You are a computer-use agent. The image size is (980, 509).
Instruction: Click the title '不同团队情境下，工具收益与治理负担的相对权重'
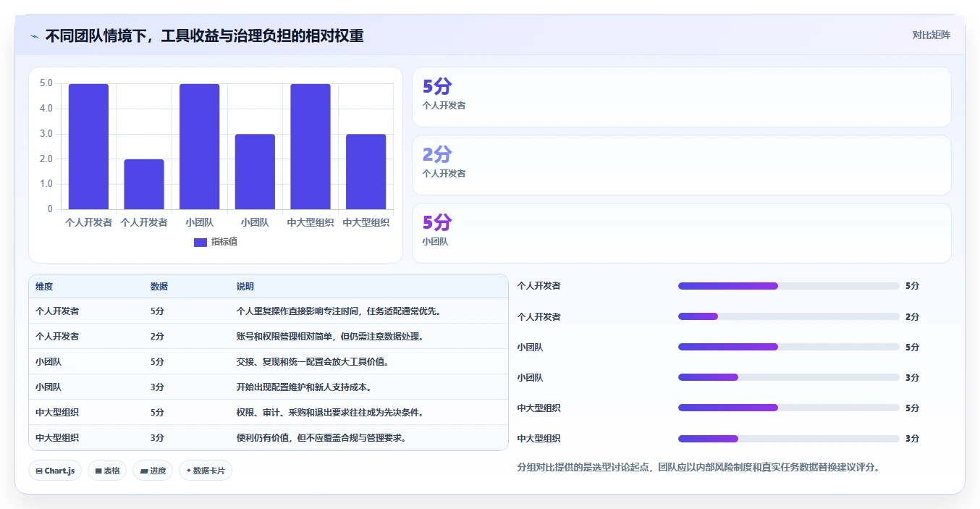(x=204, y=35)
